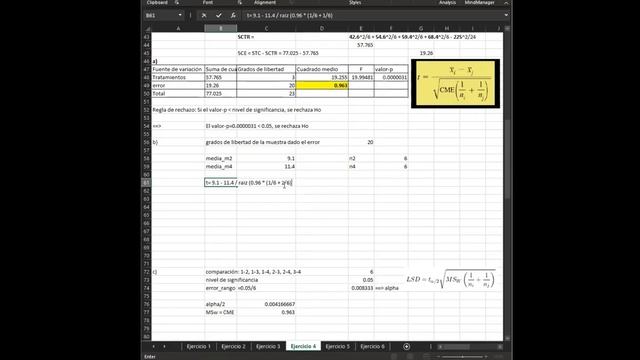640x360 pixels.
Task: Select the yellow cell with 0.963
Action: (322, 85)
